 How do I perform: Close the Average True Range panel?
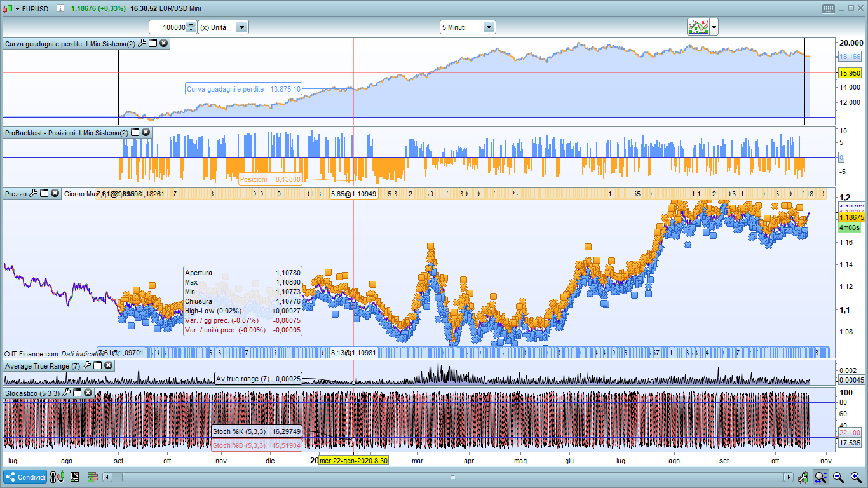tap(109, 365)
